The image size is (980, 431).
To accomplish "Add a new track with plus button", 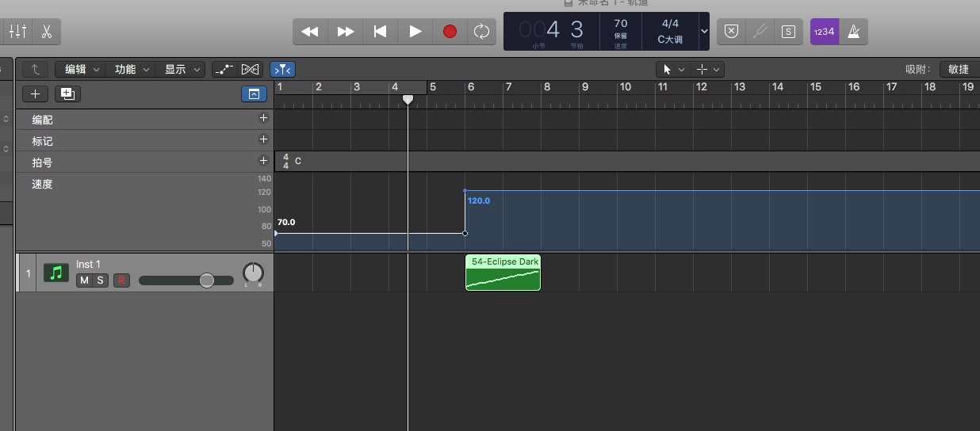I will tap(35, 93).
